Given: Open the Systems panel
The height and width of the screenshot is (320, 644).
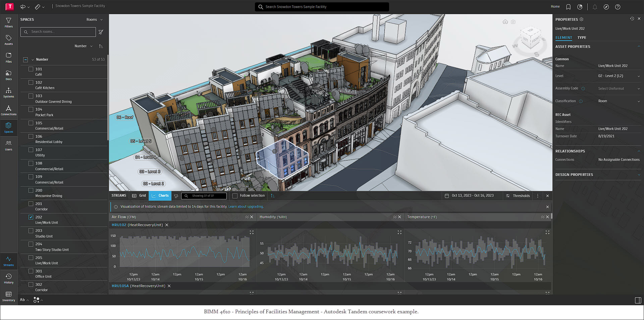Looking at the screenshot, I should 9,92.
